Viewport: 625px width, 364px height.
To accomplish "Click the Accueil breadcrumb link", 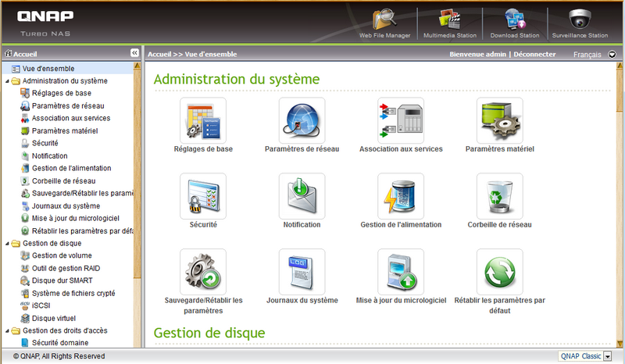I will coord(159,54).
